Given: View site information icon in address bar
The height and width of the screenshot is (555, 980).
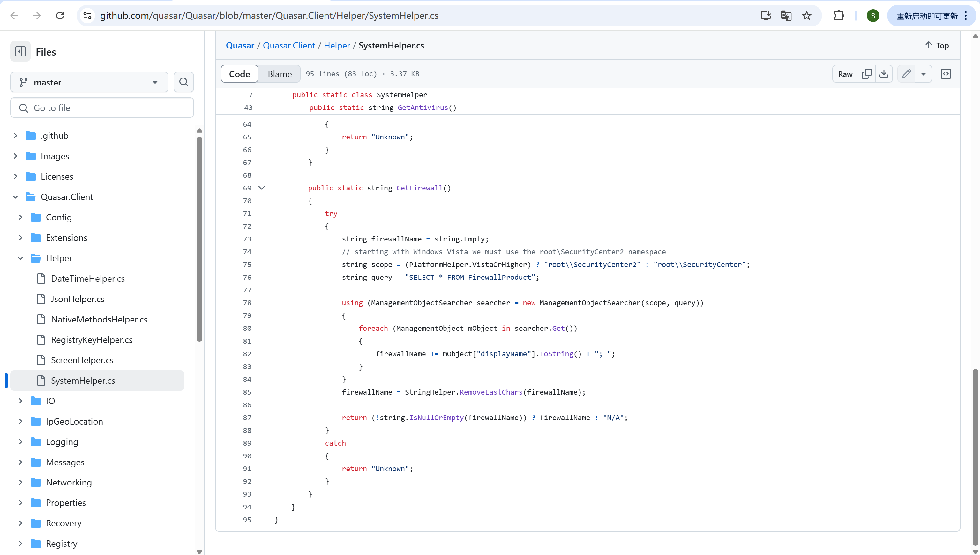Looking at the screenshot, I should [x=87, y=16].
